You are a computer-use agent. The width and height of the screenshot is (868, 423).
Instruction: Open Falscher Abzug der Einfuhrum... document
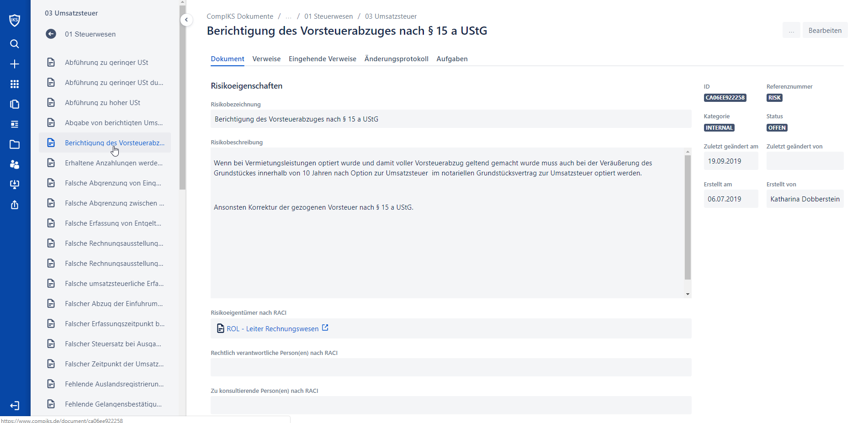pyautogui.click(x=105, y=303)
